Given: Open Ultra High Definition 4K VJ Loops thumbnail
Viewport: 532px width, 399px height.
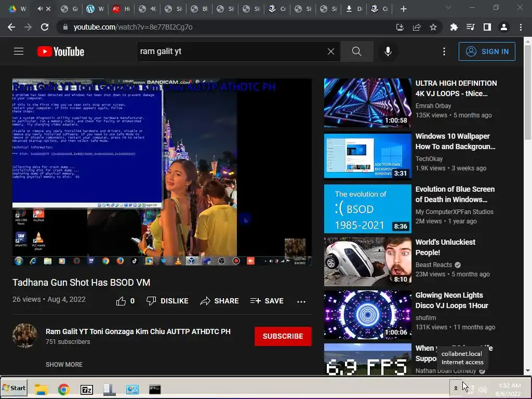Looking at the screenshot, I should point(368,103).
